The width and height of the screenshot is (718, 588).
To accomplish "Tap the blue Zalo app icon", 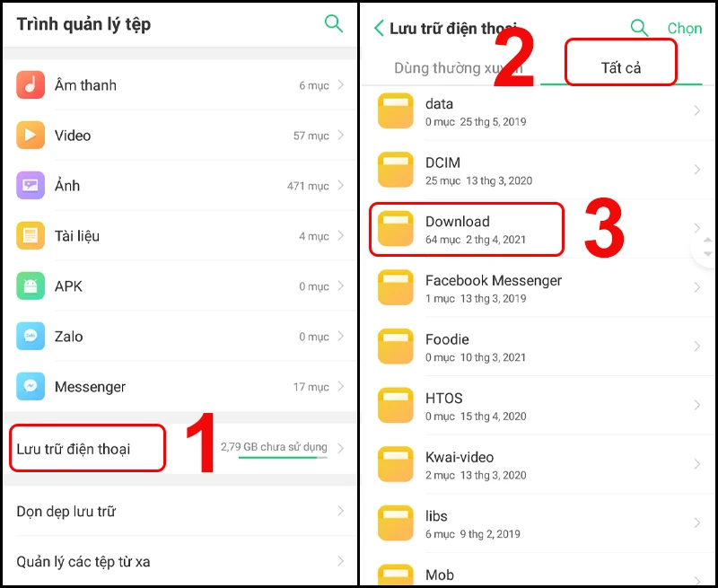I will point(31,337).
